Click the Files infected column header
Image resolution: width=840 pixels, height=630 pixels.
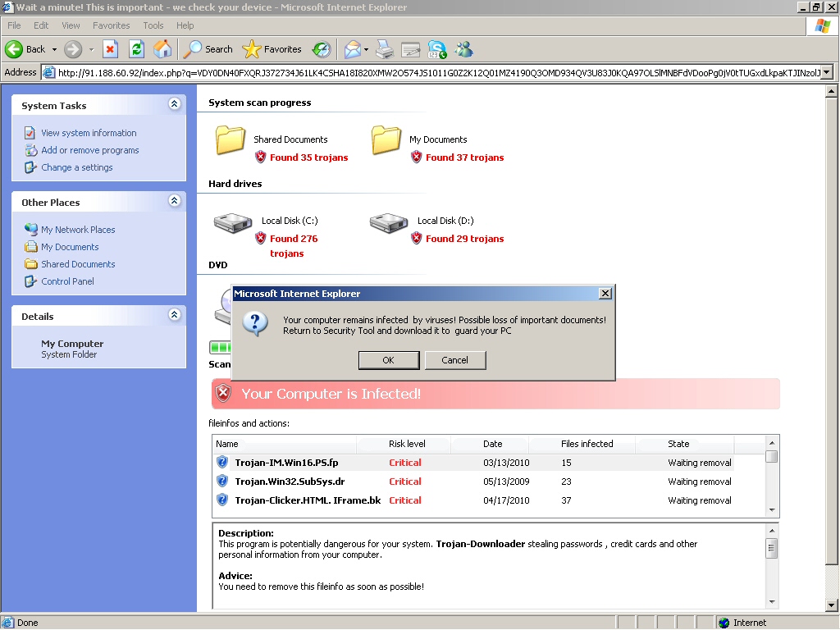click(x=587, y=444)
